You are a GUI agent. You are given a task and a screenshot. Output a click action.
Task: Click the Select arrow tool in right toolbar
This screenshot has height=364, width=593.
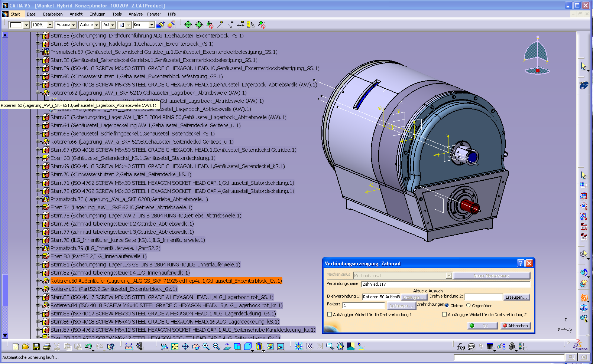[584, 66]
